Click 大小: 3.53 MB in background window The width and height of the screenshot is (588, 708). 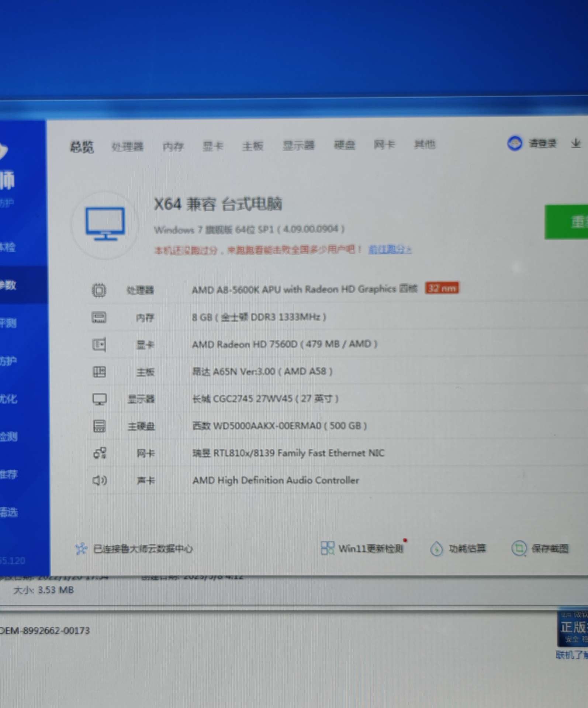click(44, 590)
